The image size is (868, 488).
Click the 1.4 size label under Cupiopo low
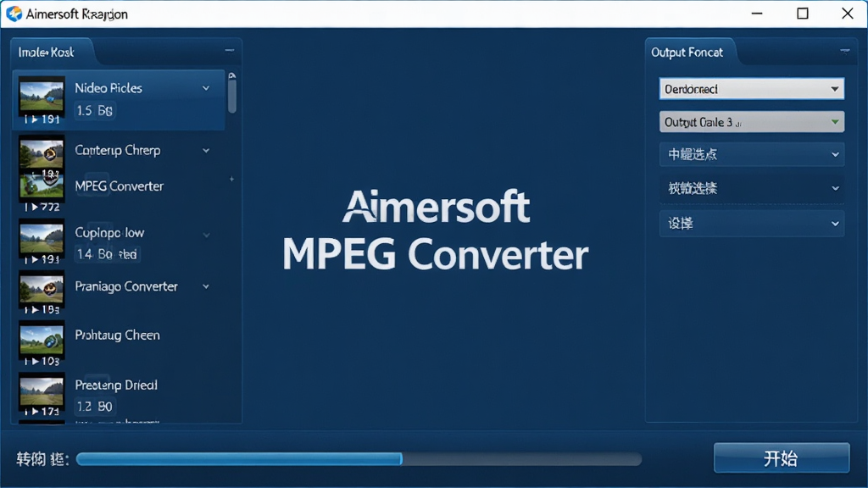click(107, 254)
